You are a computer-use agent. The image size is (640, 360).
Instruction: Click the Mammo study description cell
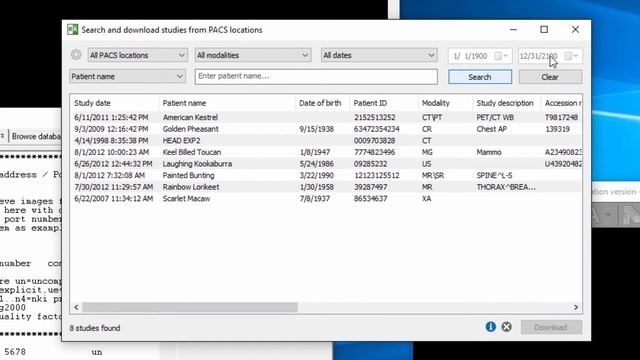tap(489, 152)
